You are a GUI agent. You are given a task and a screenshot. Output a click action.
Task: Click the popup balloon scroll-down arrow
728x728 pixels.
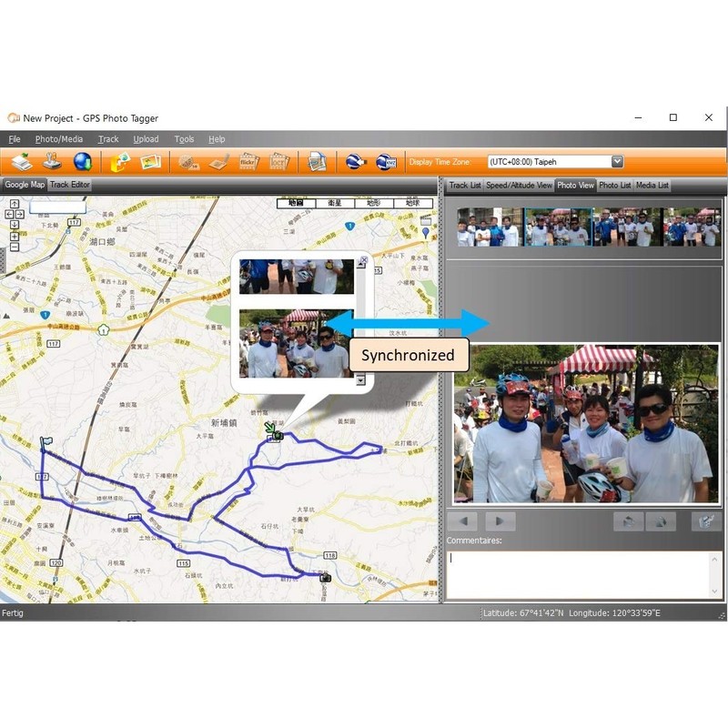[360, 379]
